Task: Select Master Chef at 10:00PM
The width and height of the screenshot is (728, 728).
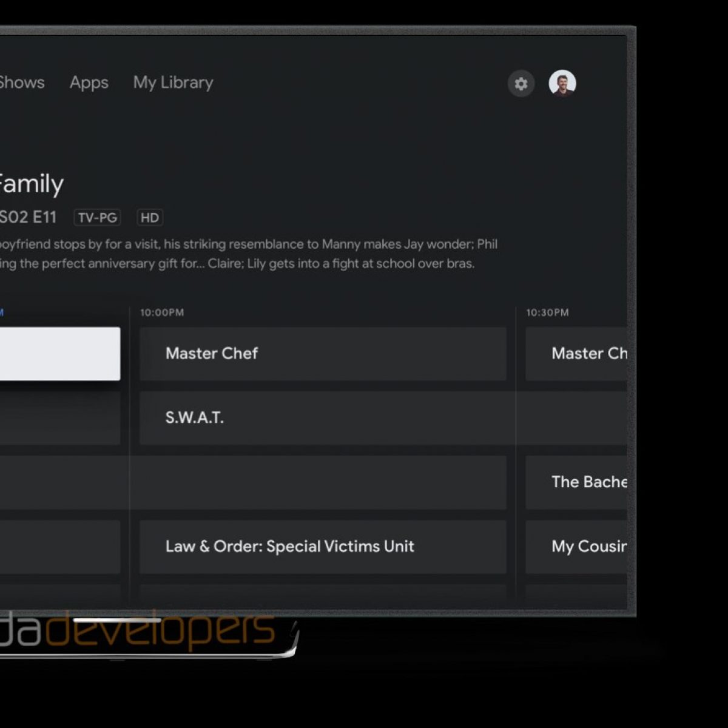Action: click(x=323, y=354)
